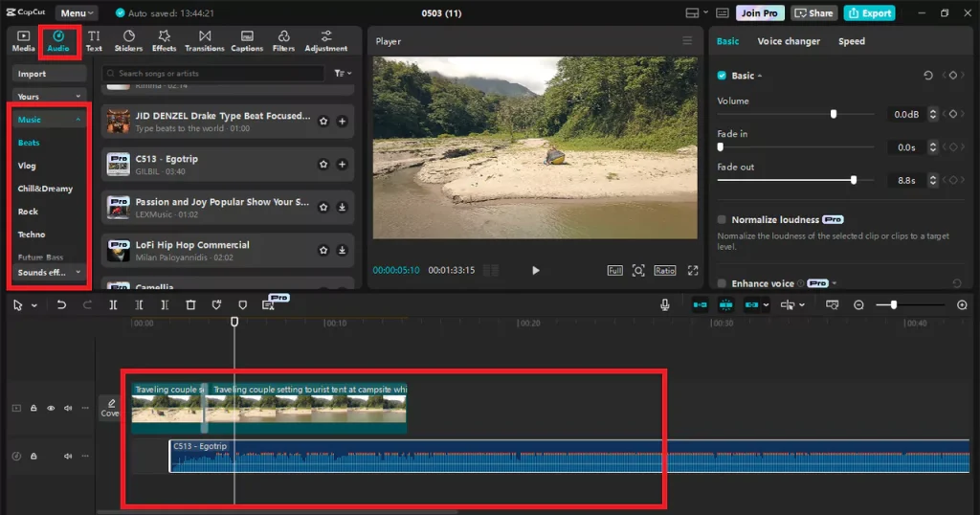980x515 pixels.
Task: Add C513 - Egotrip to the timeline
Action: click(342, 165)
